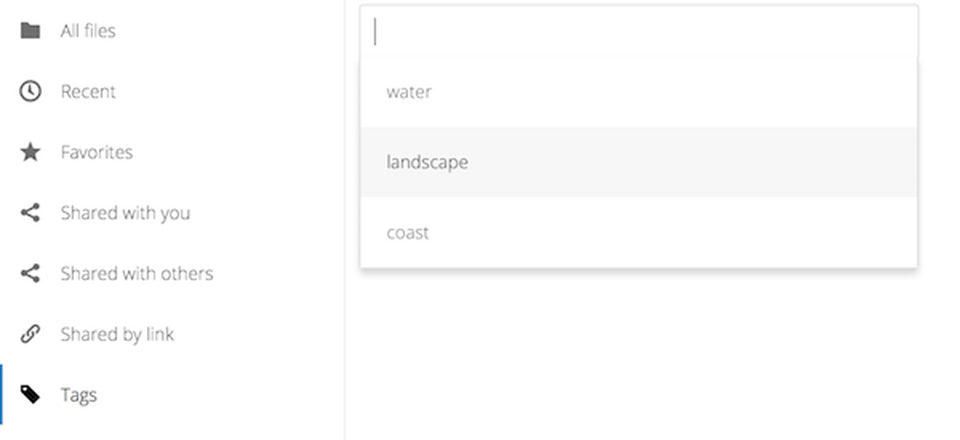
Task: Go to the Recent files view
Action: tap(88, 91)
